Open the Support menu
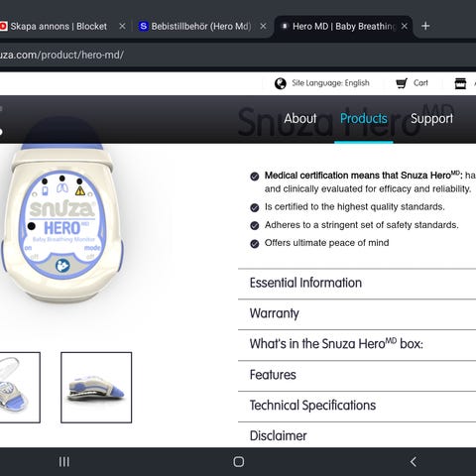 431,118
